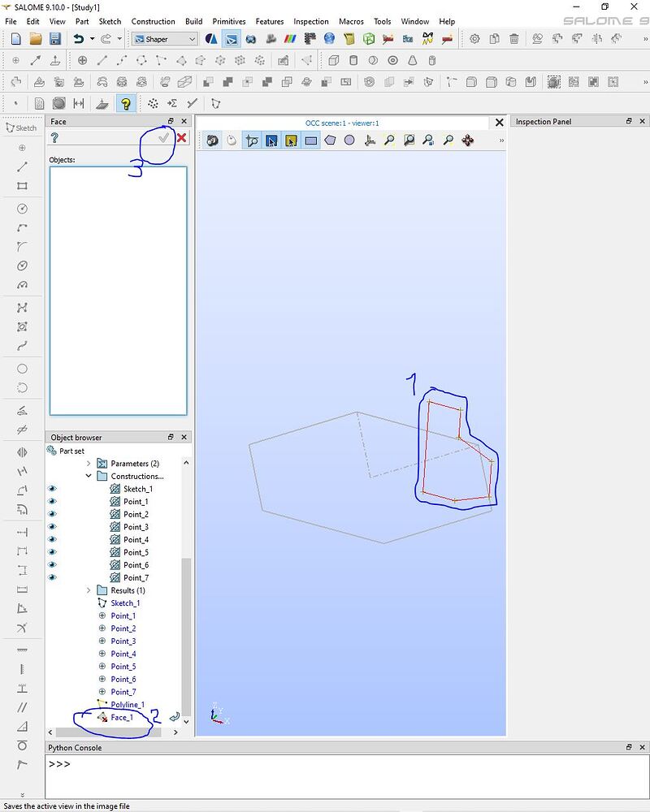Toggle visibility eye for Point_7
Viewport: 650px width, 812px height.
(x=52, y=577)
